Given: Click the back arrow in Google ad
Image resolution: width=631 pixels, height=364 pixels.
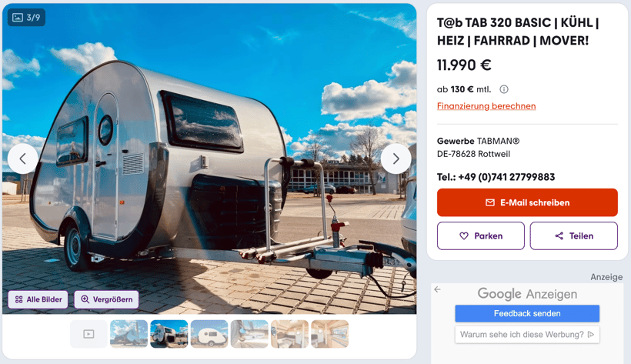Looking at the screenshot, I should click(437, 289).
